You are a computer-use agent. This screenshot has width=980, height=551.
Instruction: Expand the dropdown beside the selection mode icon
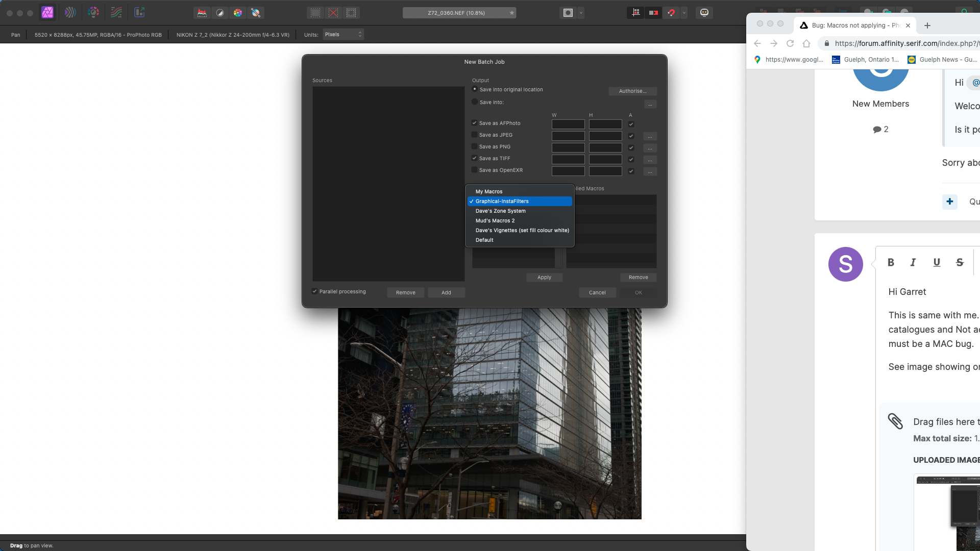(x=580, y=12)
